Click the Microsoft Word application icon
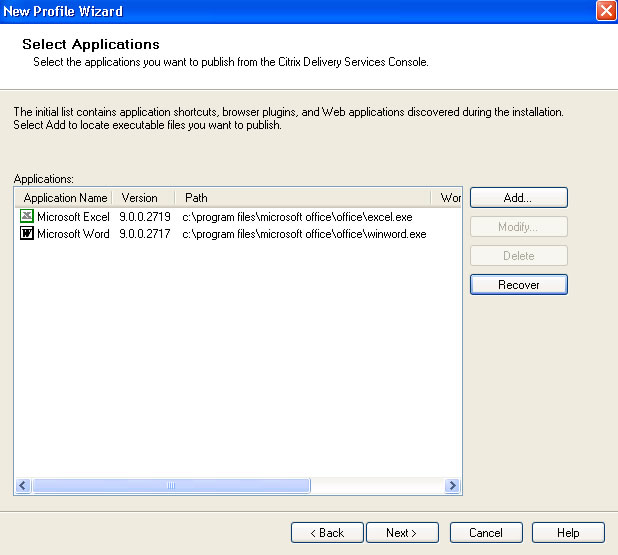Viewport: 618px width, 555px height. 27,233
